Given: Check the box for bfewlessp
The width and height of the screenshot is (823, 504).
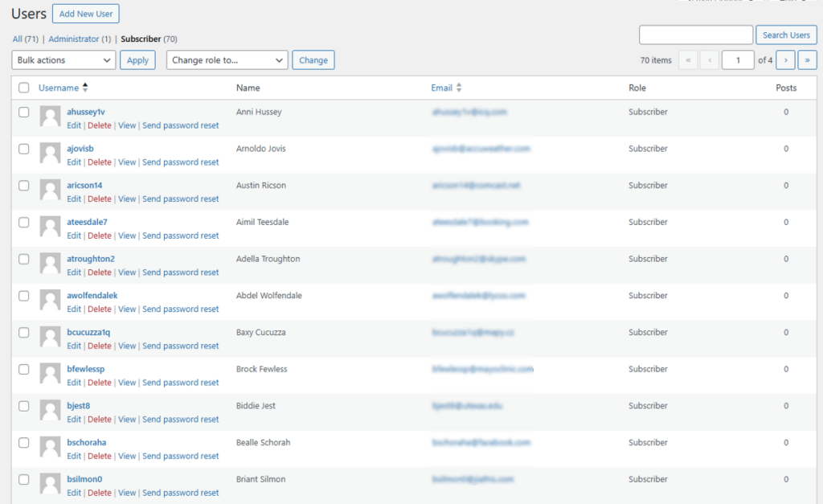Looking at the screenshot, I should [23, 369].
